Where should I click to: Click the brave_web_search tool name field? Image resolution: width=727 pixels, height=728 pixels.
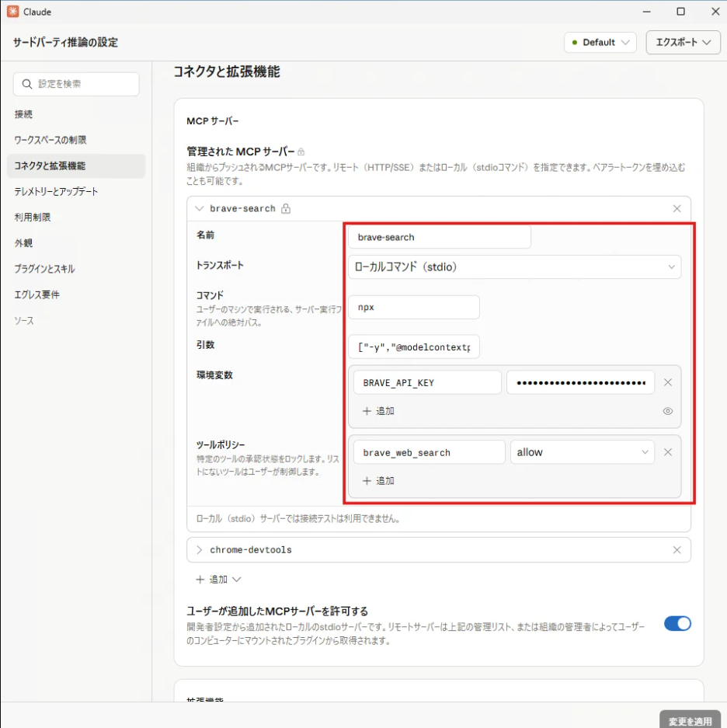point(429,452)
